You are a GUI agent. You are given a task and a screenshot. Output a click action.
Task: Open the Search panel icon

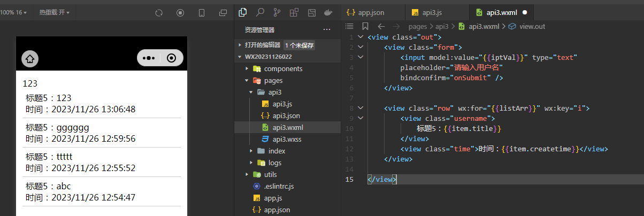coord(259,12)
